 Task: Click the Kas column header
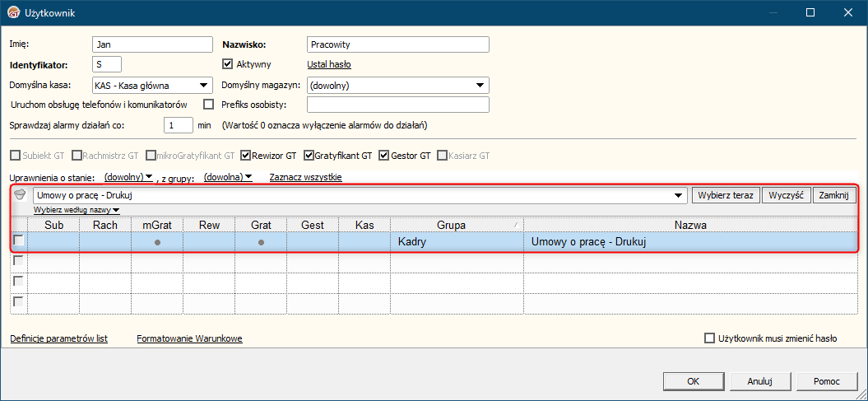[x=364, y=225]
